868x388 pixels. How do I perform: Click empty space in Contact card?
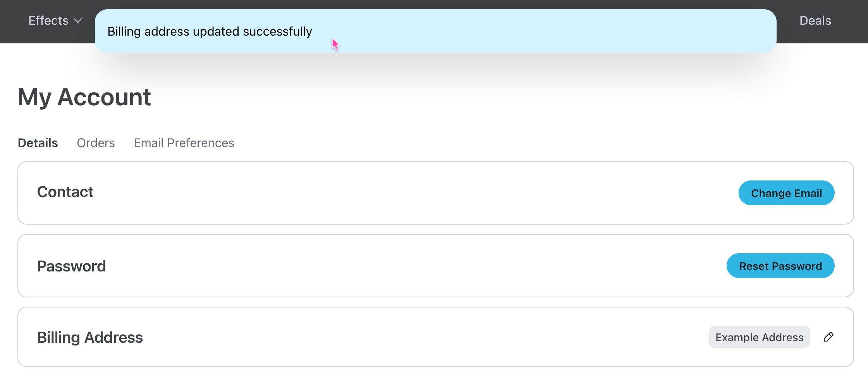coord(387,193)
